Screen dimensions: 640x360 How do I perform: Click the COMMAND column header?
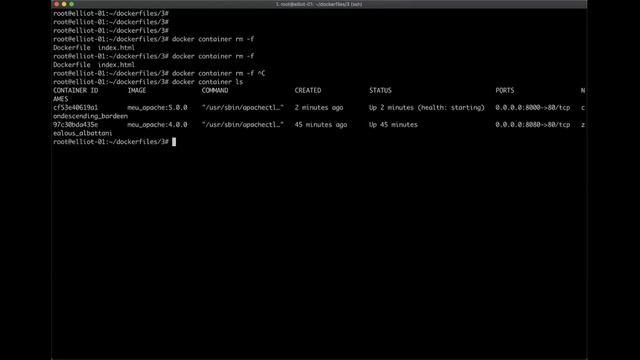coord(215,91)
